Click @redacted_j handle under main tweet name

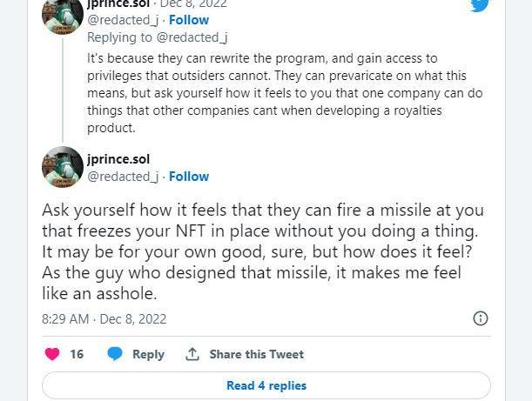123,176
